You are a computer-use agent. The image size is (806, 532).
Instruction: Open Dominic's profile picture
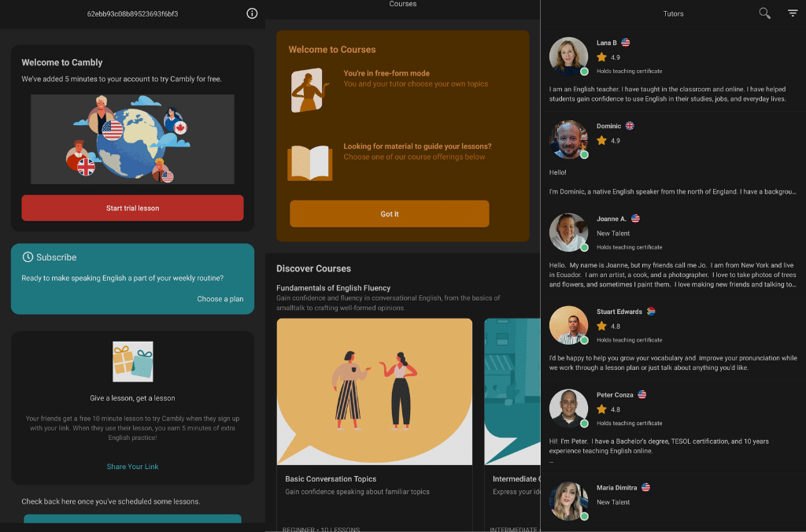pyautogui.click(x=568, y=139)
